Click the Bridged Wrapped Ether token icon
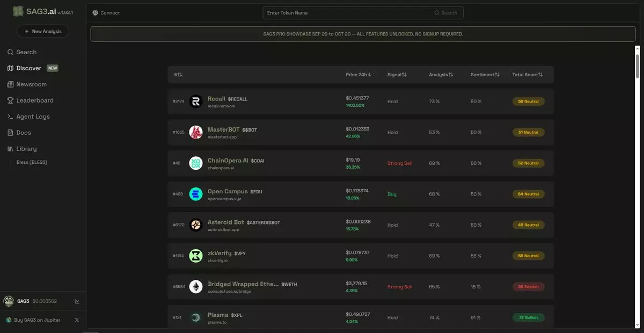This screenshot has height=333, width=644. [x=196, y=287]
